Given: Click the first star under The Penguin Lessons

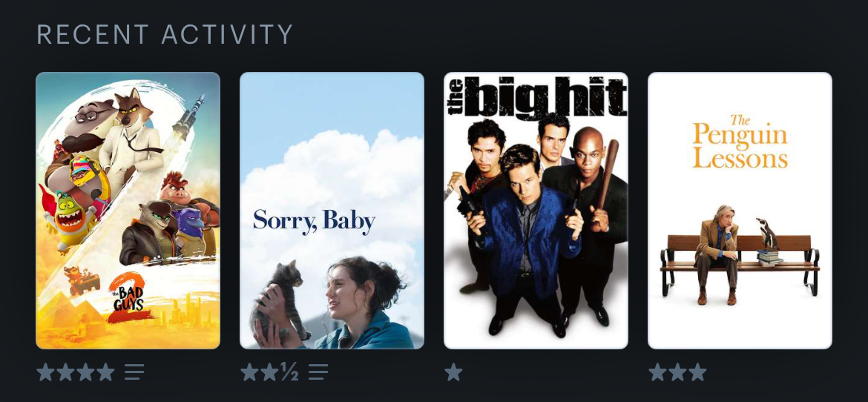Looking at the screenshot, I should click(657, 372).
